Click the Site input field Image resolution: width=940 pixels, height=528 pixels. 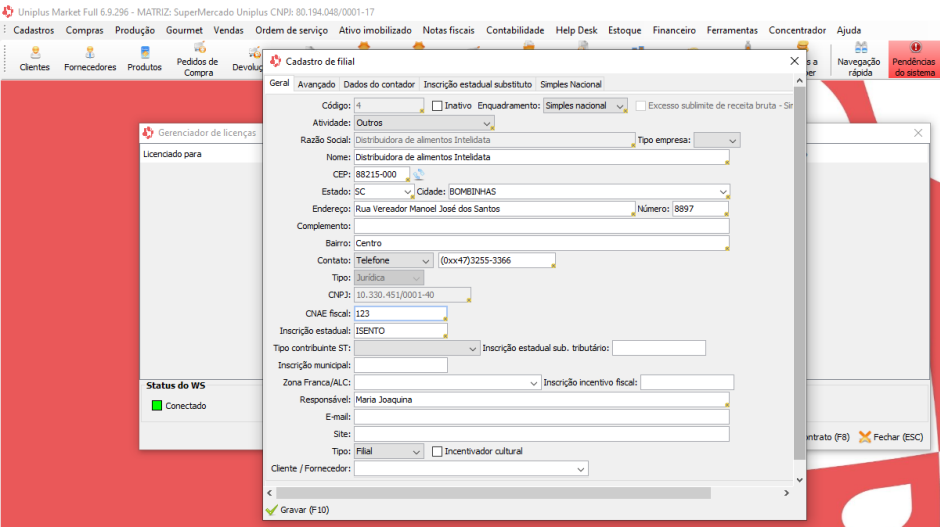coord(541,434)
